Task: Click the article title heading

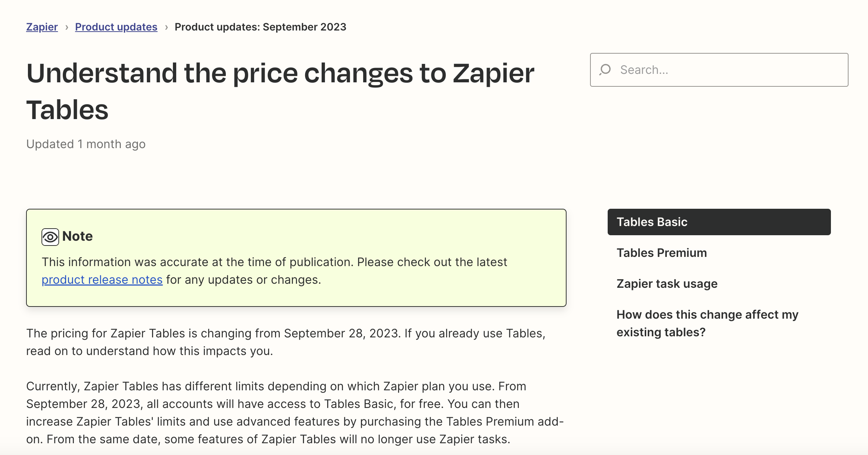Action: click(280, 91)
